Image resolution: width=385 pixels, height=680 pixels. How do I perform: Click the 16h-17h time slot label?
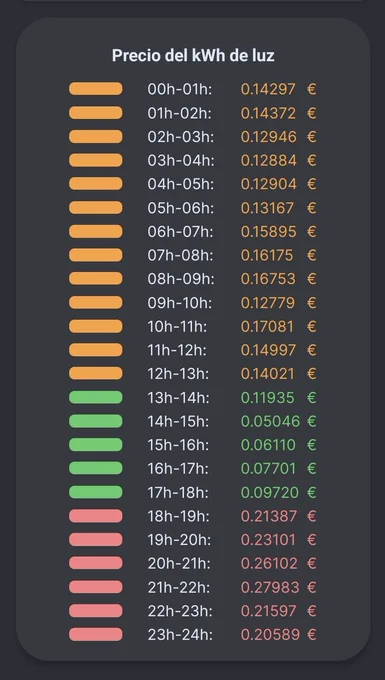178,468
